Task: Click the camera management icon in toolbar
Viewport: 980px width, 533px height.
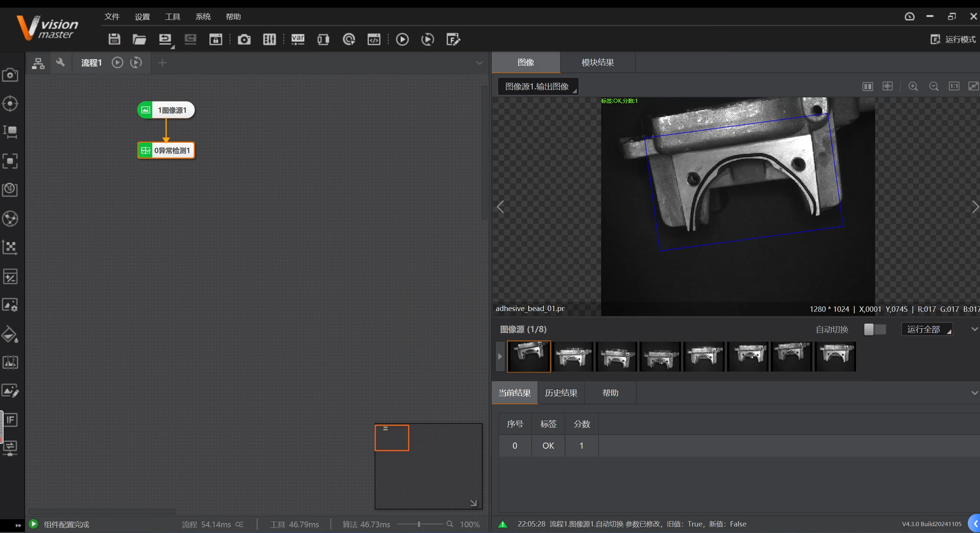Action: 244,39
